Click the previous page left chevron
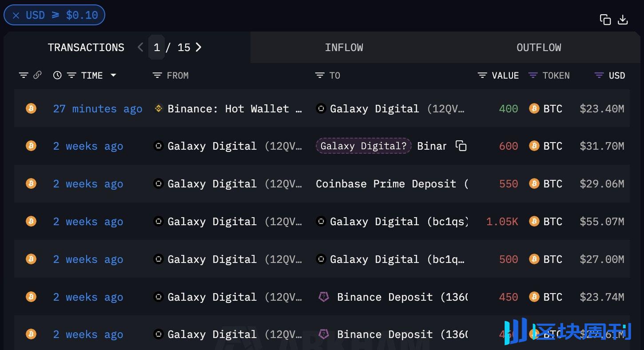 coord(140,47)
